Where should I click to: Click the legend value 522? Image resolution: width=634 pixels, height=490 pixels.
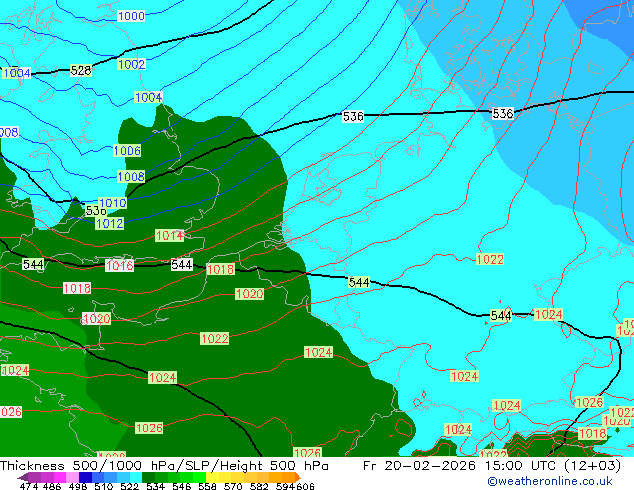pyautogui.click(x=129, y=486)
